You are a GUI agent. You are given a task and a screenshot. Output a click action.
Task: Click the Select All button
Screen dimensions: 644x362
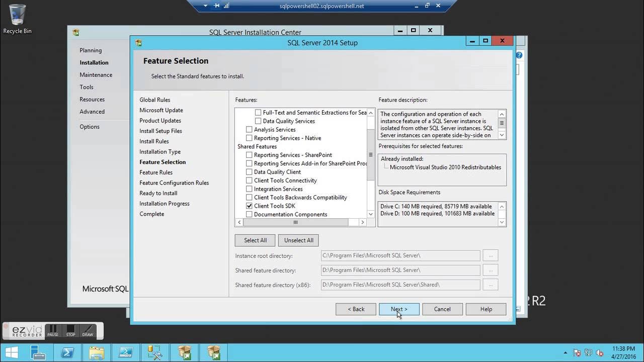[255, 240]
